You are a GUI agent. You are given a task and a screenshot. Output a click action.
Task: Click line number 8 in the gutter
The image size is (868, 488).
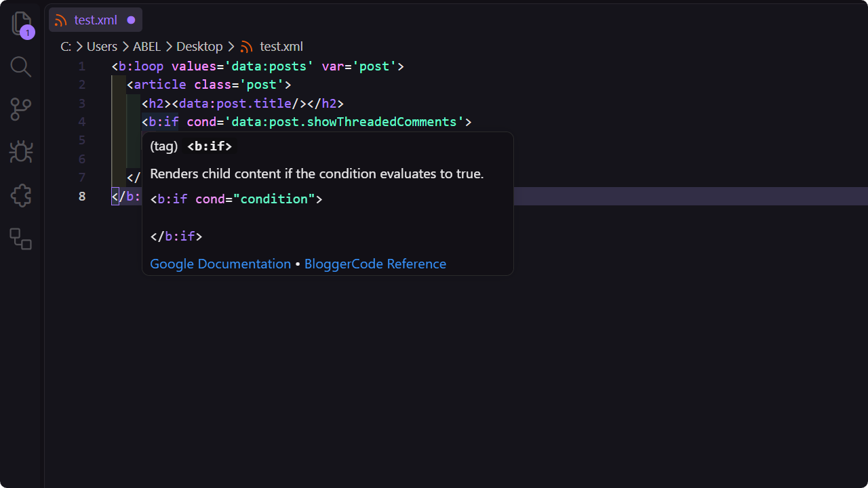point(81,196)
